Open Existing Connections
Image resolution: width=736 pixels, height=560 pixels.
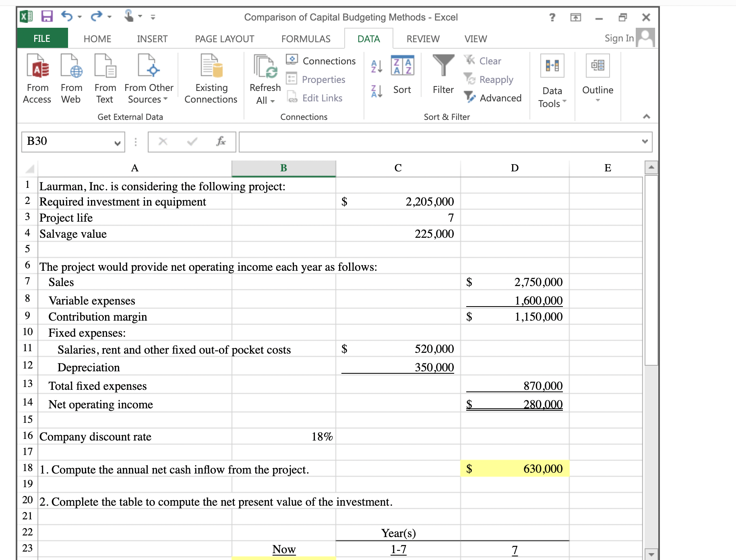(x=211, y=79)
